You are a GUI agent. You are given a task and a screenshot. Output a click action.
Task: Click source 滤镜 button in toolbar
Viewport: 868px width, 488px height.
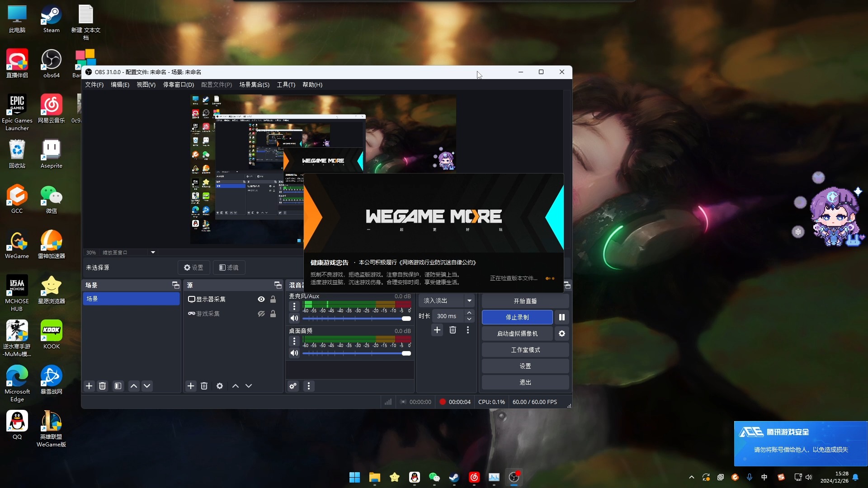coord(229,267)
